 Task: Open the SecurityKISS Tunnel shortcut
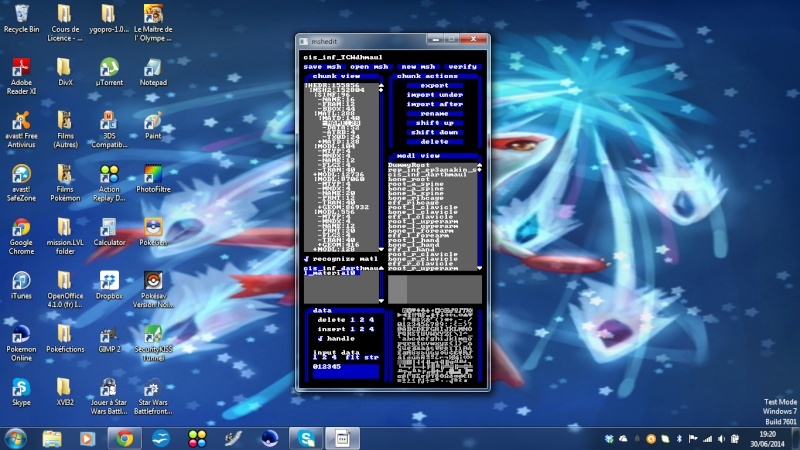(153, 343)
